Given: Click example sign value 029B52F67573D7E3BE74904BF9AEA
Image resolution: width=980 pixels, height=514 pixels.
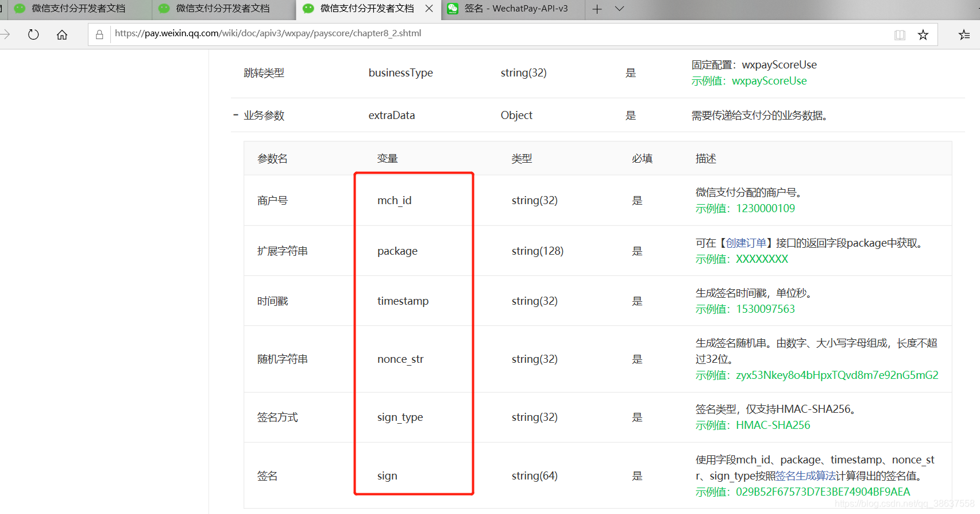Looking at the screenshot, I should (x=823, y=492).
